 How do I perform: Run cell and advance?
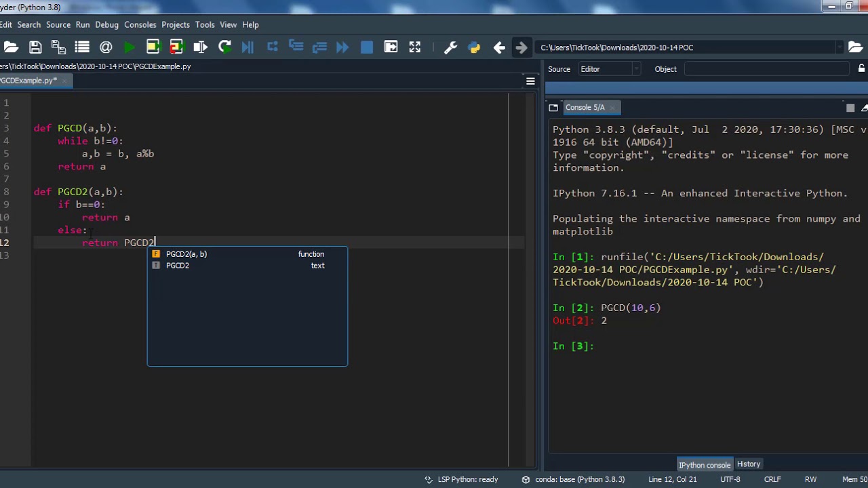pos(176,47)
